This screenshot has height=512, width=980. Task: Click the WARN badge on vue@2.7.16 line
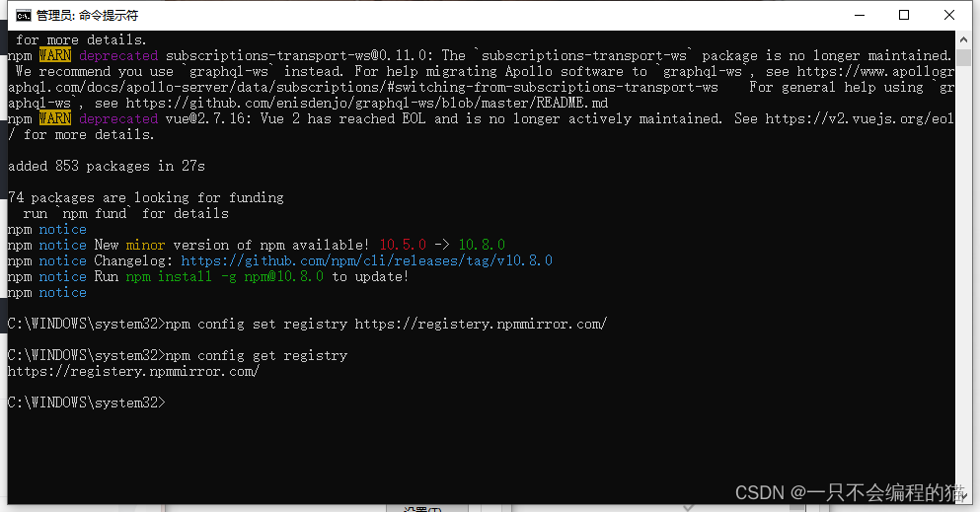pyautogui.click(x=55, y=118)
